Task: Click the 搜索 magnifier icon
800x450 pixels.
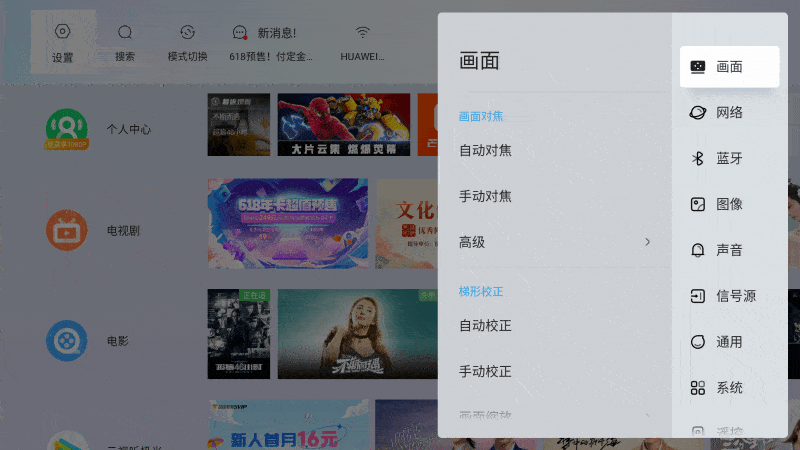Action: pyautogui.click(x=125, y=33)
